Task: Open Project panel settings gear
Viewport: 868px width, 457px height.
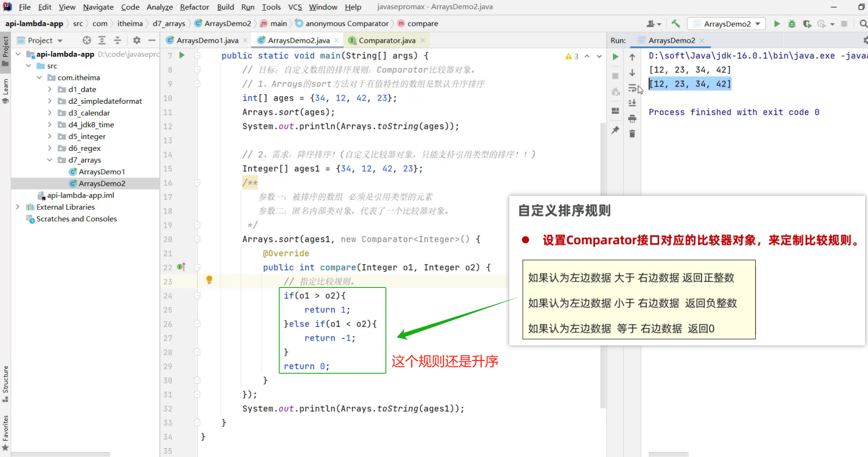Action: tap(136, 40)
